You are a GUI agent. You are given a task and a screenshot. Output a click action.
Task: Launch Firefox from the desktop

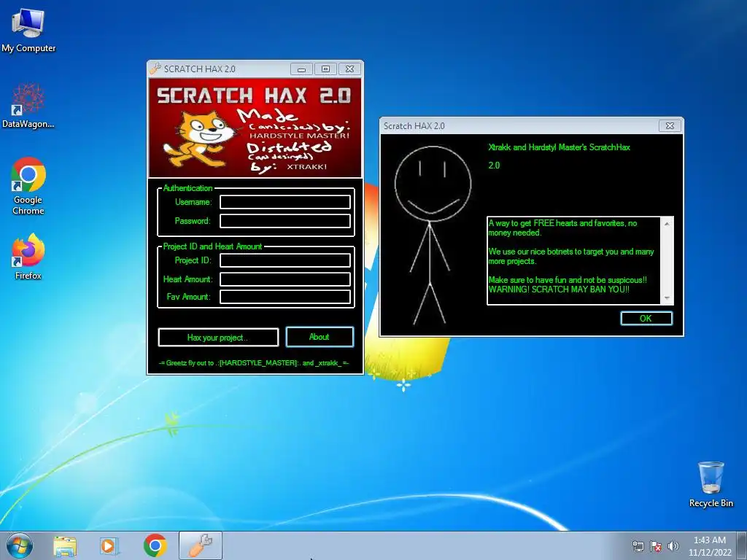(28, 256)
